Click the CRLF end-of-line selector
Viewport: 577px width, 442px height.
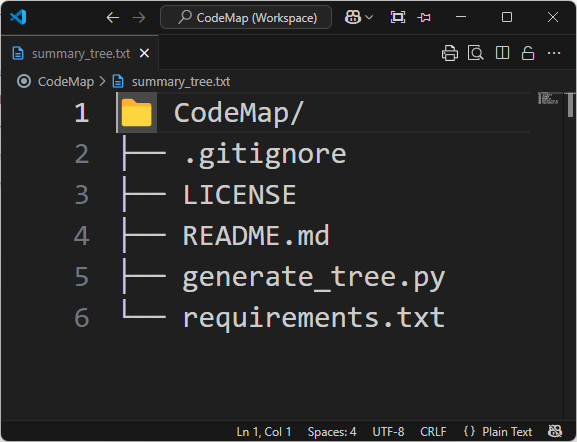433,431
